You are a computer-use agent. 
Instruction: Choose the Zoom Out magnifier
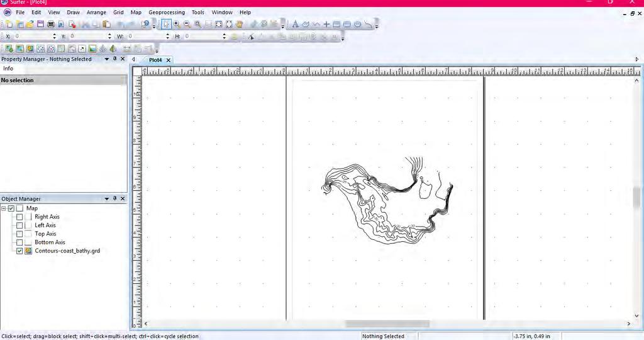[x=187, y=25]
